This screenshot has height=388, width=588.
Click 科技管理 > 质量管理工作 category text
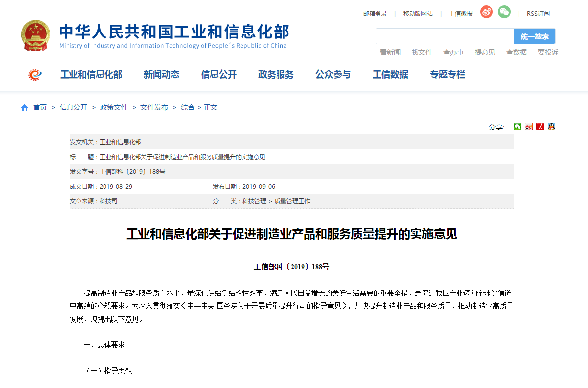276,201
